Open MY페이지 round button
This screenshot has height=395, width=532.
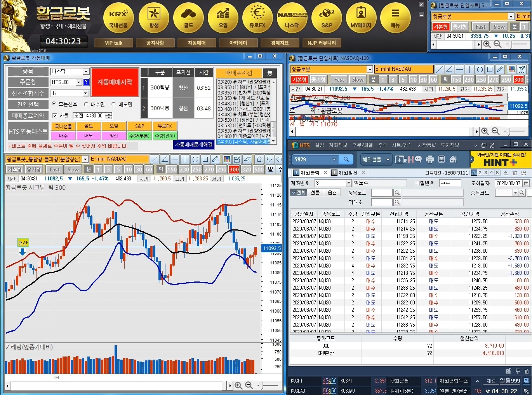click(361, 18)
